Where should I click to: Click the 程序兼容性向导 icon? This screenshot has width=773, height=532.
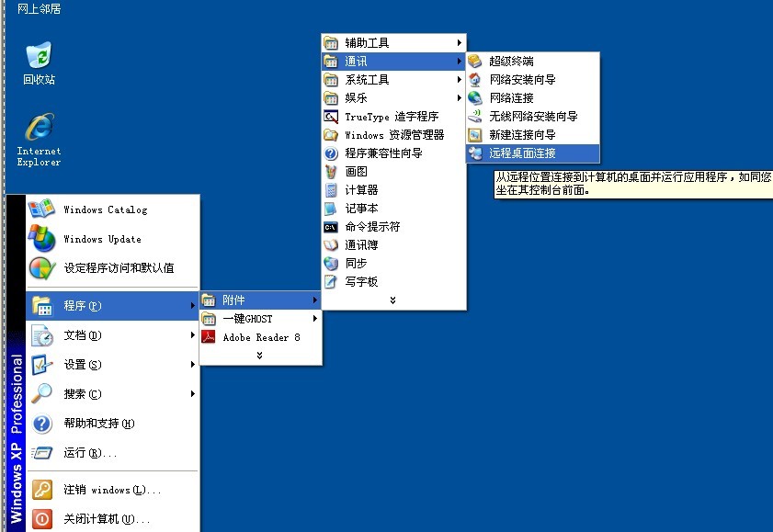[331, 153]
